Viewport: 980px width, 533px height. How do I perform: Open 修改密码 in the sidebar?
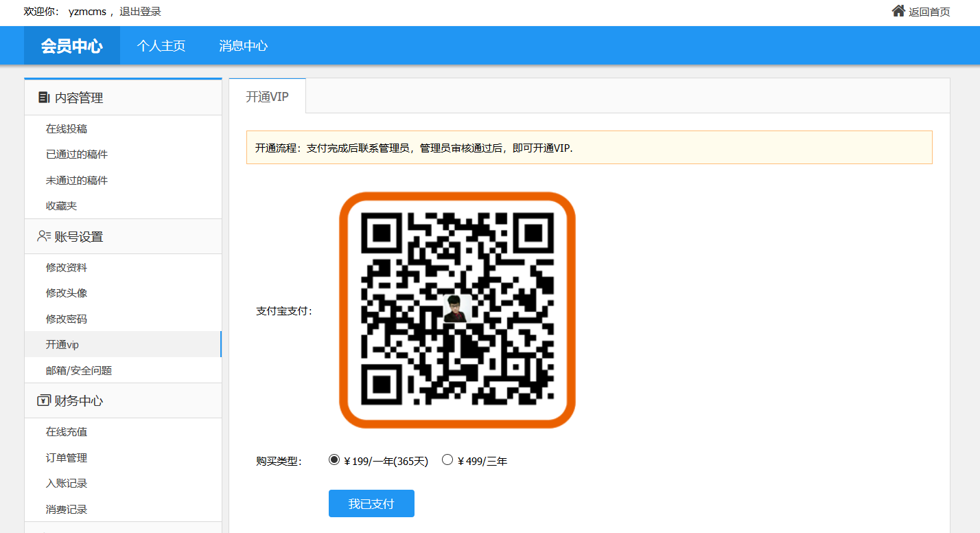coord(67,319)
